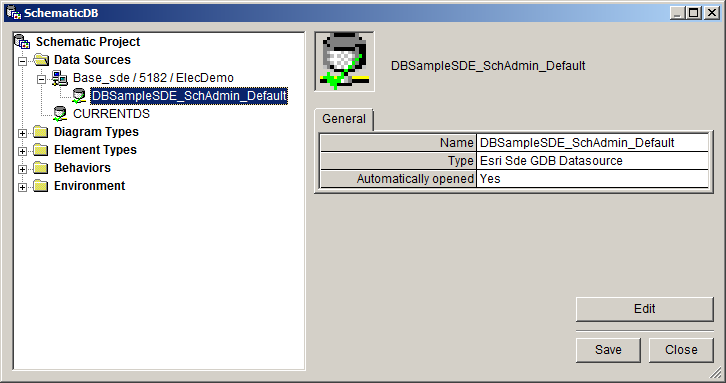Image resolution: width=726 pixels, height=383 pixels.
Task: Minimize the SchematicDB window
Action: click(x=678, y=13)
